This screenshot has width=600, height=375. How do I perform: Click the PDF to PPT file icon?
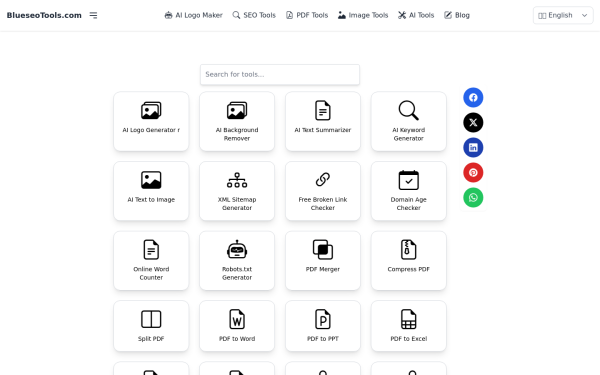pos(323,319)
